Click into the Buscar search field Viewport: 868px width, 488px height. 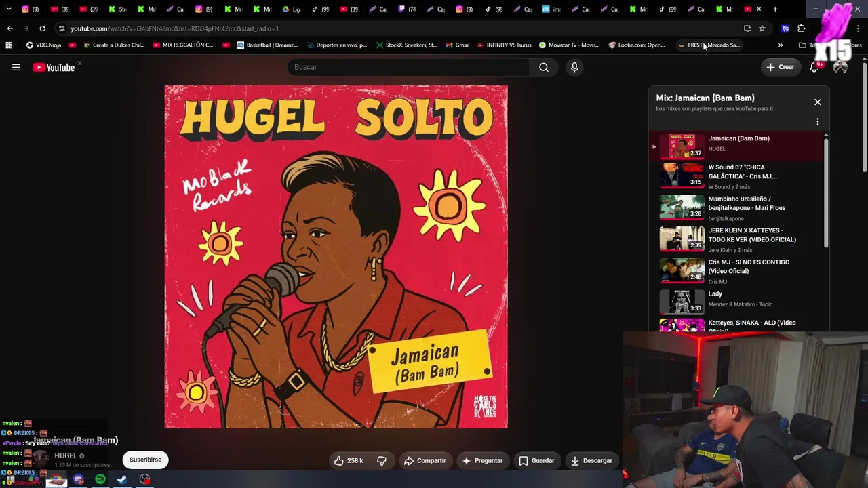coord(409,67)
